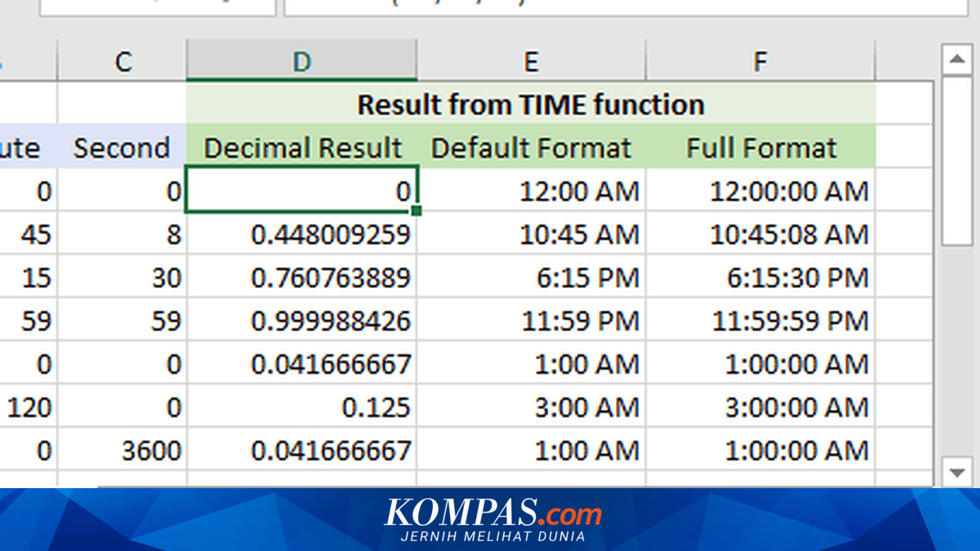980x551 pixels.
Task: Click cell with value 0.760763889
Action: [301, 278]
